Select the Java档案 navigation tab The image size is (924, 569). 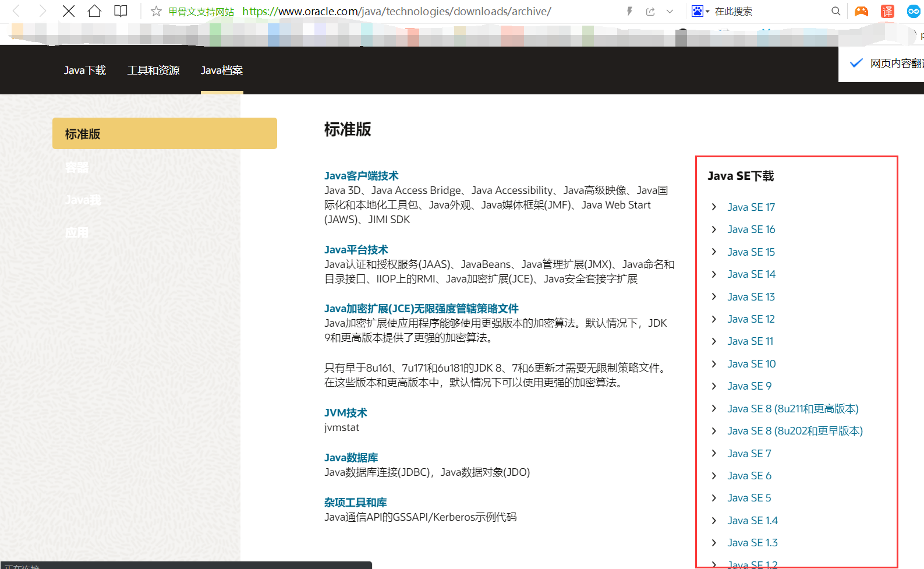tap(222, 70)
